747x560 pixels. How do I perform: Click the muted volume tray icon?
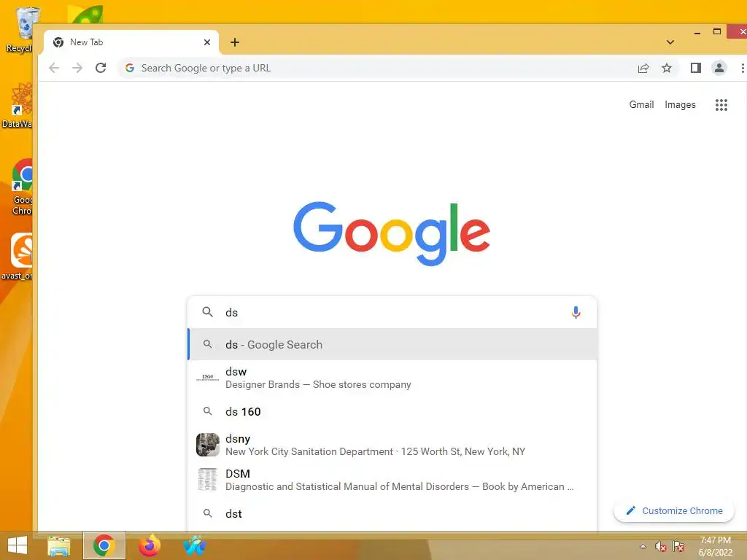coord(660,546)
